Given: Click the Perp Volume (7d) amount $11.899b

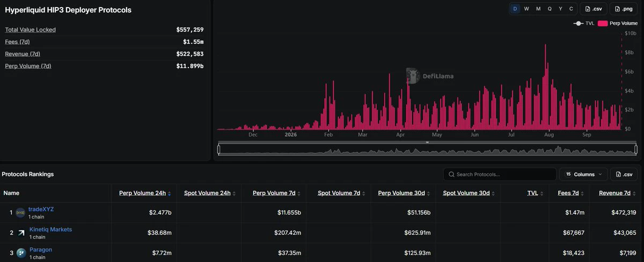Looking at the screenshot, I should point(190,66).
